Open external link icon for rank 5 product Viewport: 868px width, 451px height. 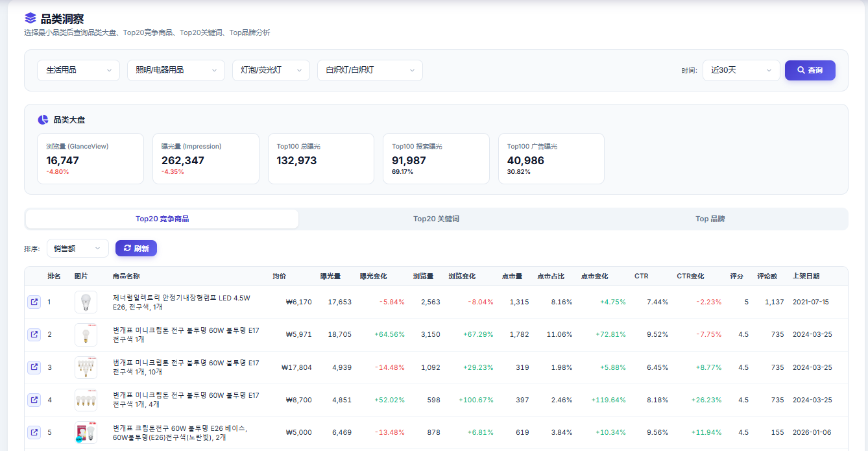[x=34, y=432]
